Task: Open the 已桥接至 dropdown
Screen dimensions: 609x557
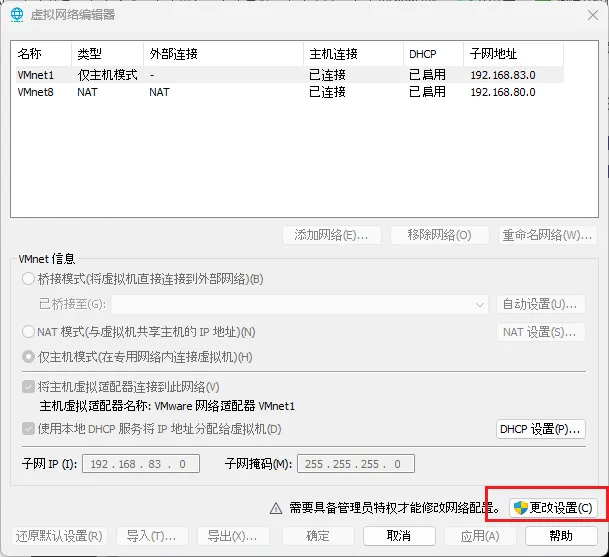Action: point(300,304)
